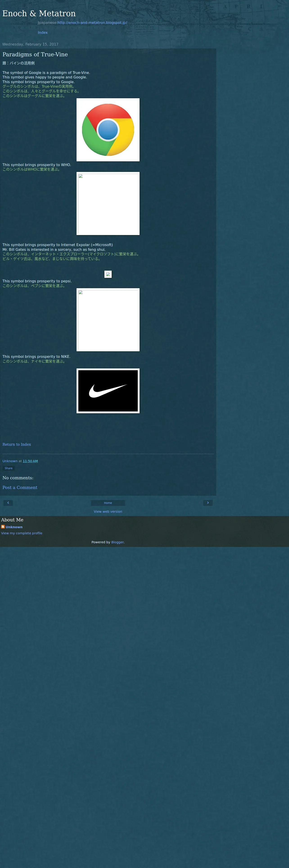Open the Enoch & Metatron blog title

point(39,14)
